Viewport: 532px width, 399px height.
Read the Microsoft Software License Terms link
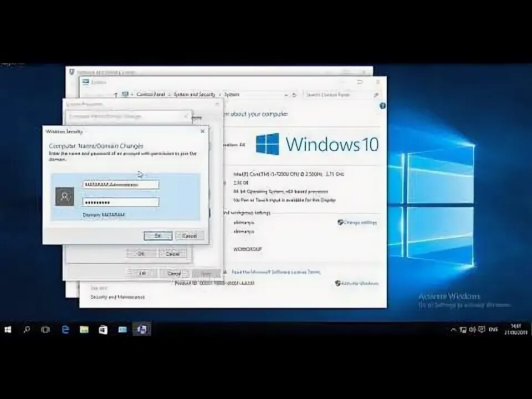[x=276, y=272]
